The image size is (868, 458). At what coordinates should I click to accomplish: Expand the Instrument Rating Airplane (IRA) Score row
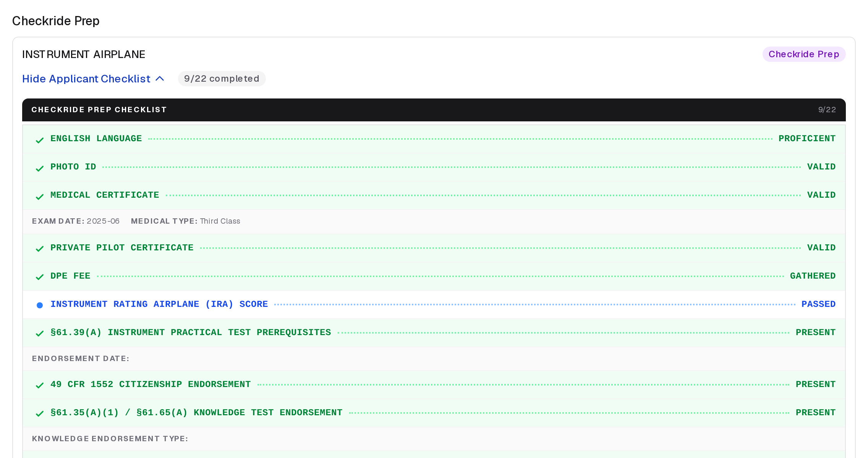pos(434,304)
